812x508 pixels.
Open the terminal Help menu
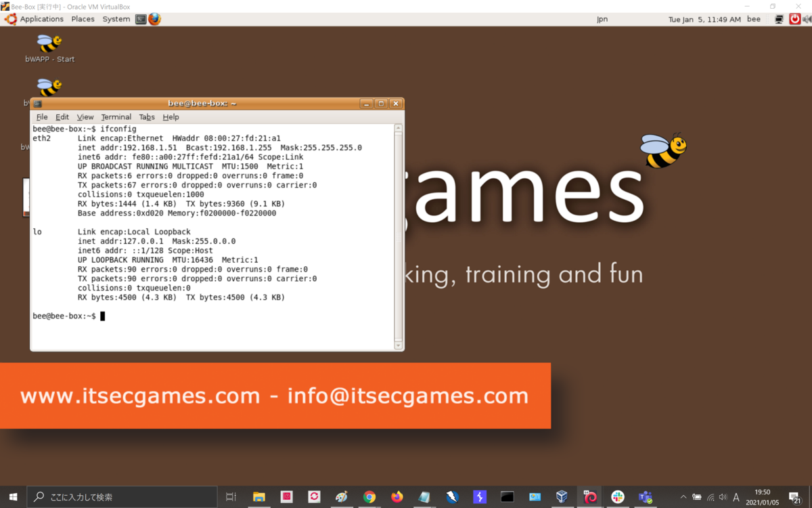pyautogui.click(x=171, y=117)
